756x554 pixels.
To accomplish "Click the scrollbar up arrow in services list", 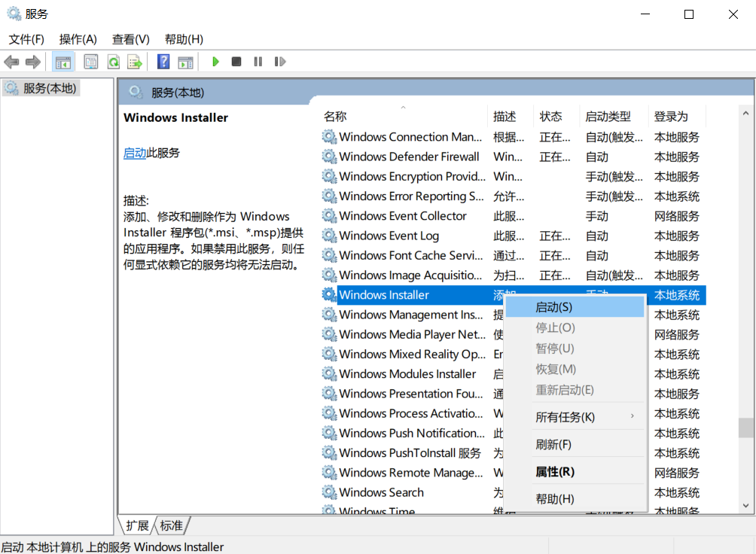I will click(746, 114).
